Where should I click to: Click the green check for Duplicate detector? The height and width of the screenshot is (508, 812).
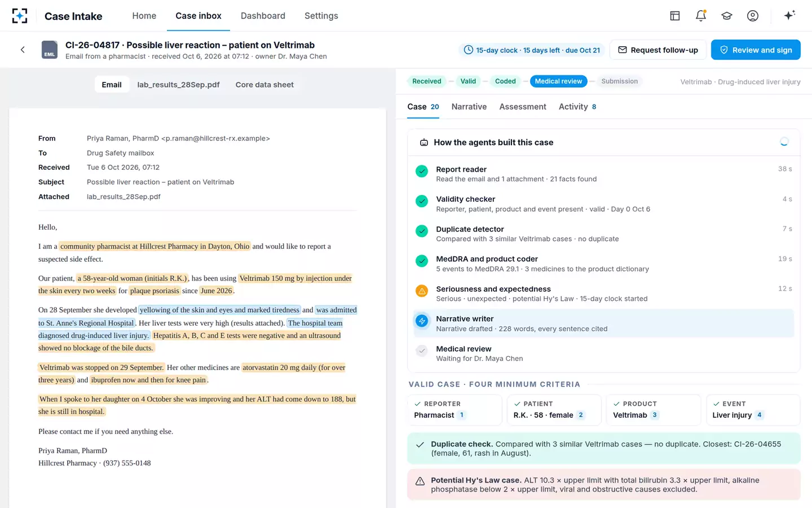[x=422, y=231]
